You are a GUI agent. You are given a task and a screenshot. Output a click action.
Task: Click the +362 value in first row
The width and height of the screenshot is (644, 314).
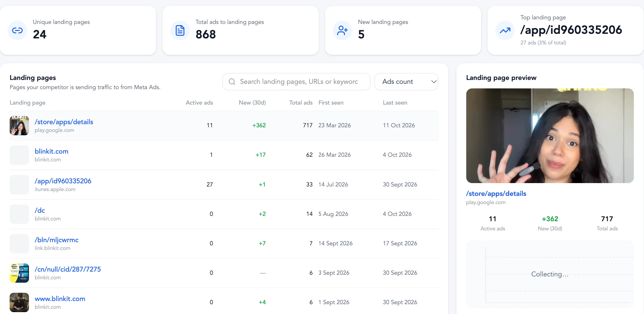coord(259,125)
